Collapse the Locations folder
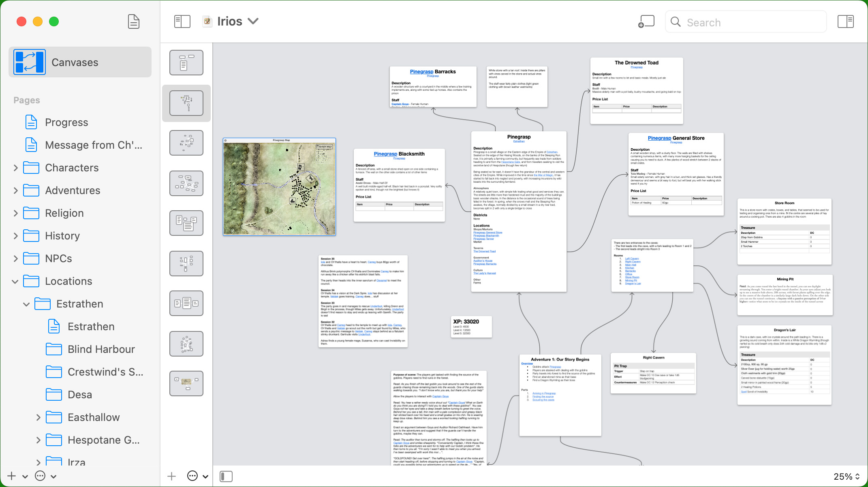 coord(15,281)
